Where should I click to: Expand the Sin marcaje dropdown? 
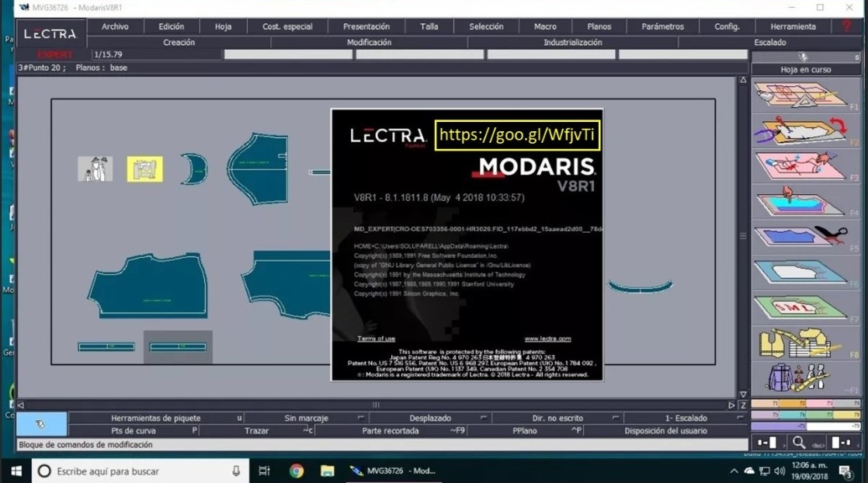361,418
